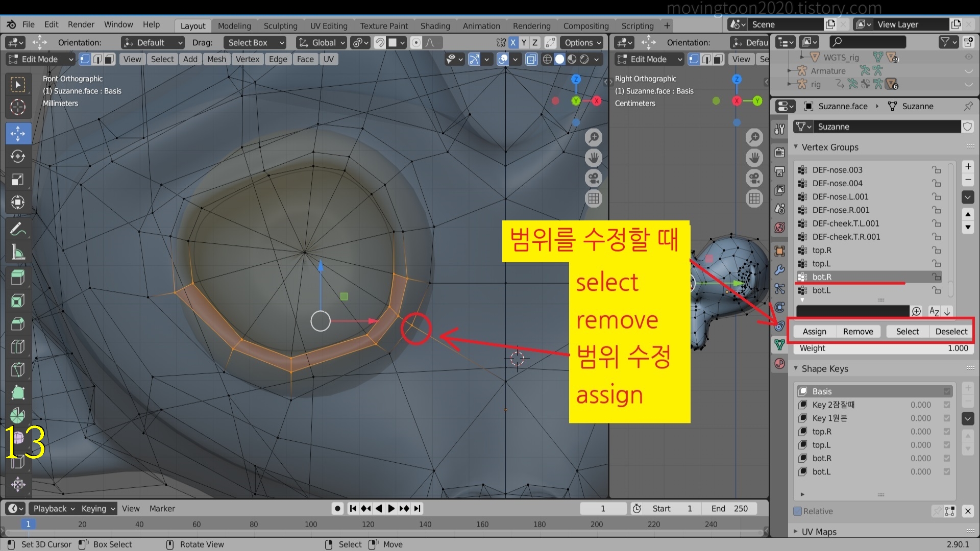The height and width of the screenshot is (551, 980).
Task: Open the Vertex menu in viewport header
Action: click(x=248, y=59)
